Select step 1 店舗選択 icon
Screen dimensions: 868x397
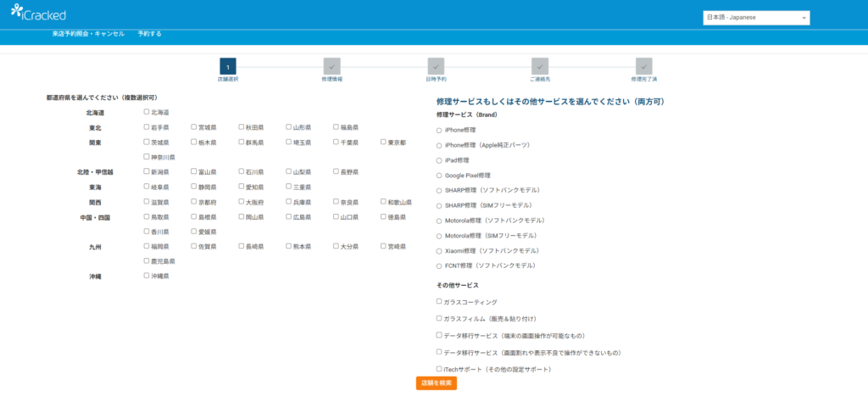click(x=228, y=66)
